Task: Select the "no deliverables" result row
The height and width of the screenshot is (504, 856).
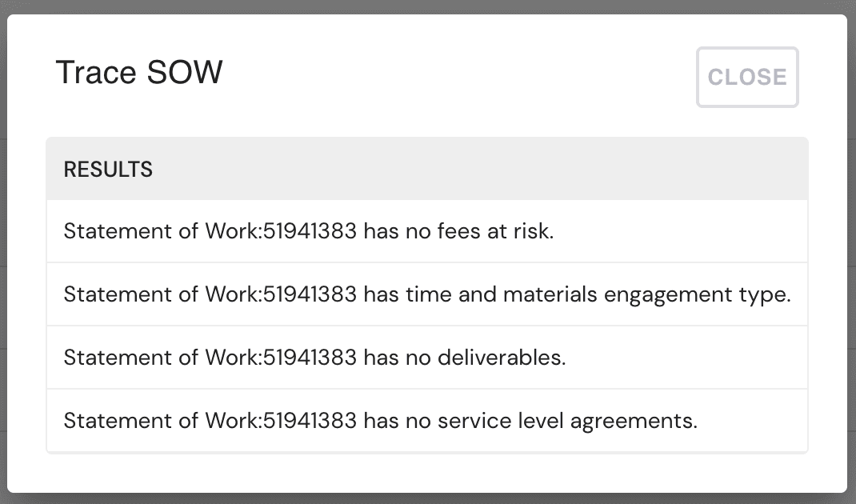Action: click(426, 358)
